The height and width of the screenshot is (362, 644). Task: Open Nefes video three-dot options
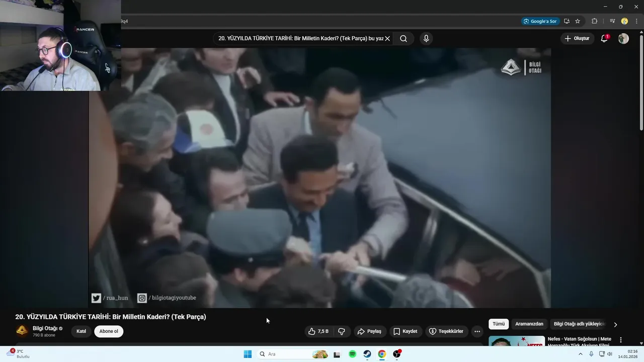(621, 340)
